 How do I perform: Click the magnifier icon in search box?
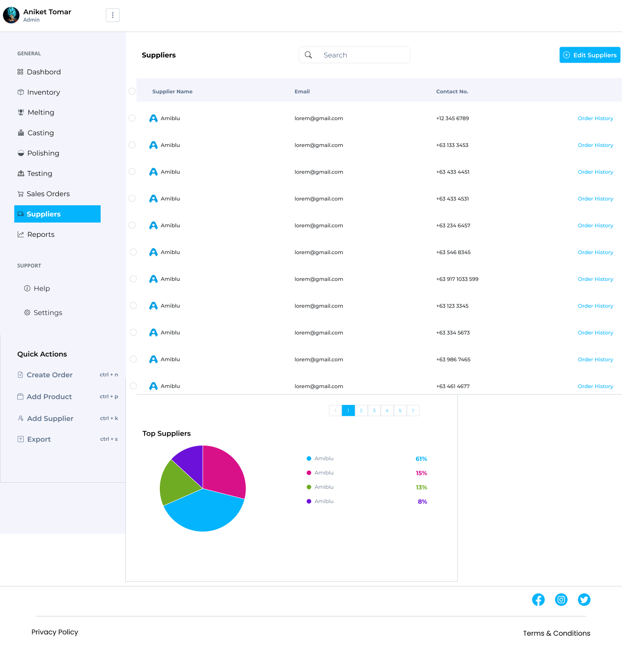click(x=308, y=55)
